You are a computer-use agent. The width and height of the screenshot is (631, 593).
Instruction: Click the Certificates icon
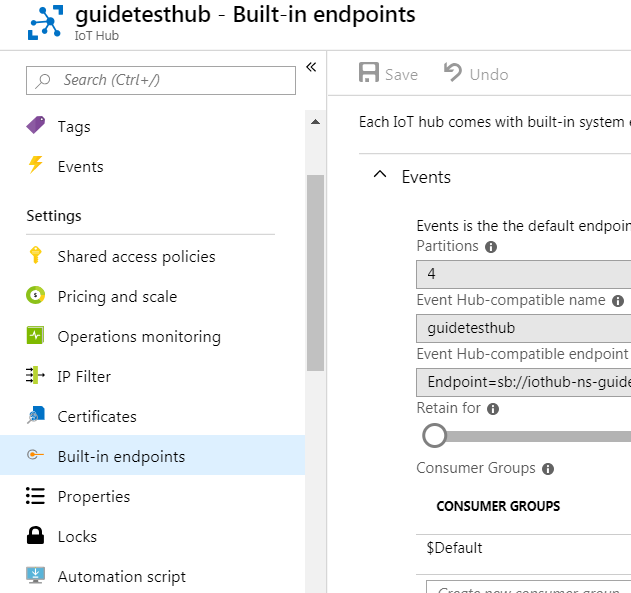pyautogui.click(x=36, y=416)
